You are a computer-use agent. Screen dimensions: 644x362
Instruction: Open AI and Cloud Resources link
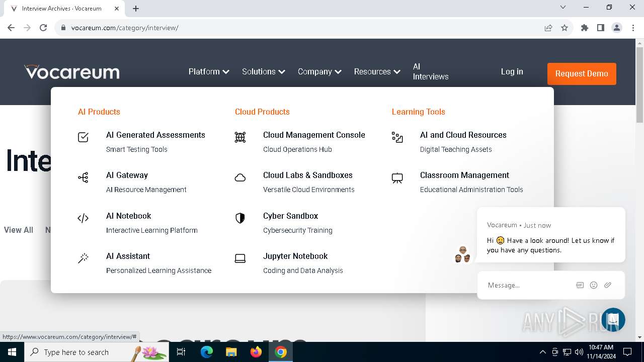point(463,135)
